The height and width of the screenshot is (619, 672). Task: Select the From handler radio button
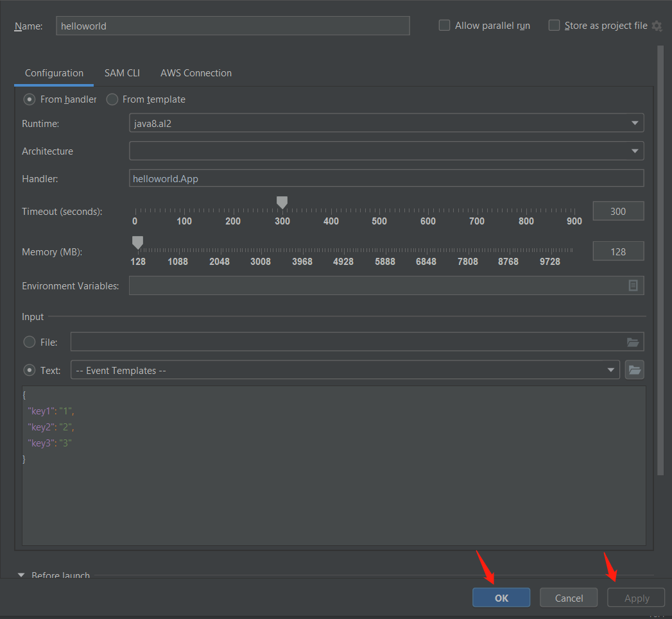click(x=30, y=99)
